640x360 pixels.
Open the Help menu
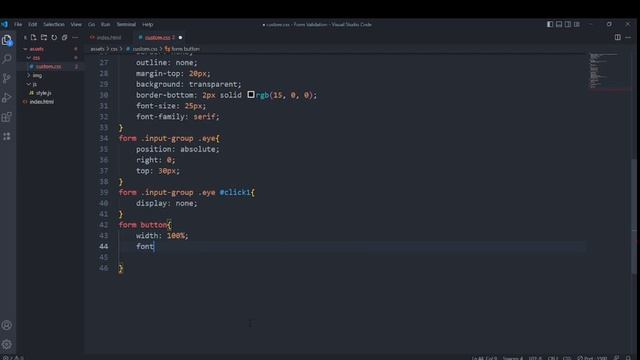(x=147, y=24)
